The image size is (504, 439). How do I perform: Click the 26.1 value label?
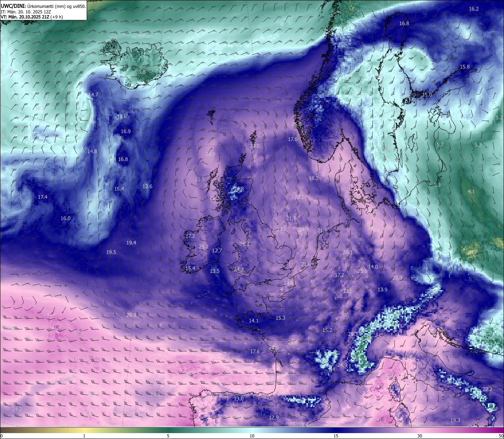click(348, 252)
